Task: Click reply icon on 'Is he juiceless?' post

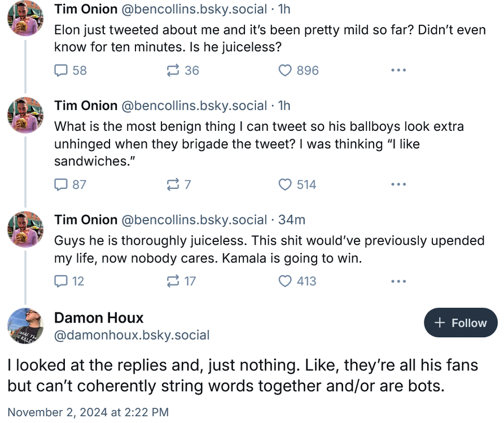Action: click(61, 70)
